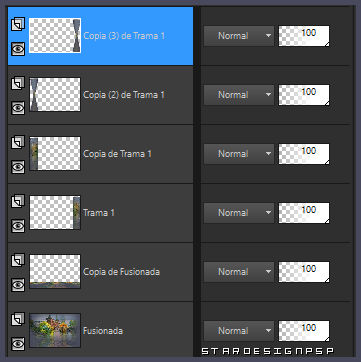
Task: Click raster layer icon of Fusionada layer
Action: coord(18,319)
